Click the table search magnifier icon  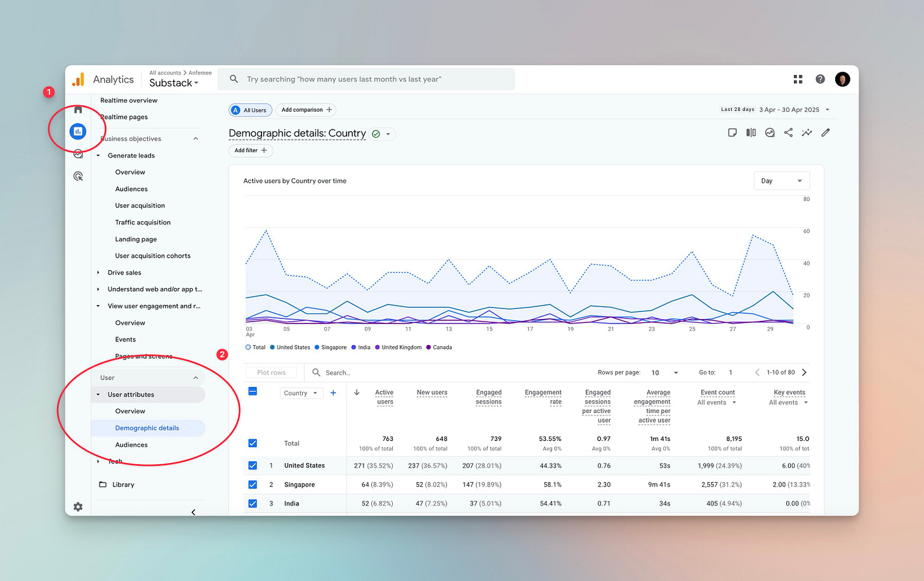coord(316,372)
